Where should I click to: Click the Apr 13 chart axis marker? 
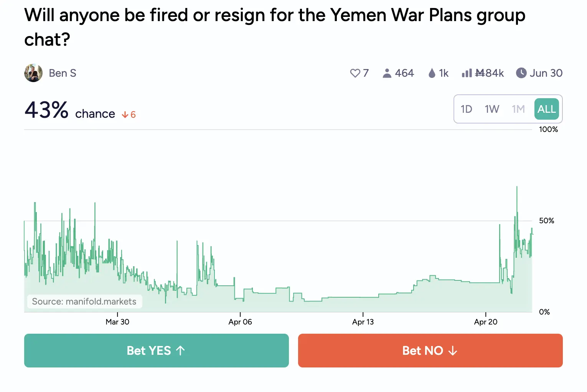[x=363, y=322]
